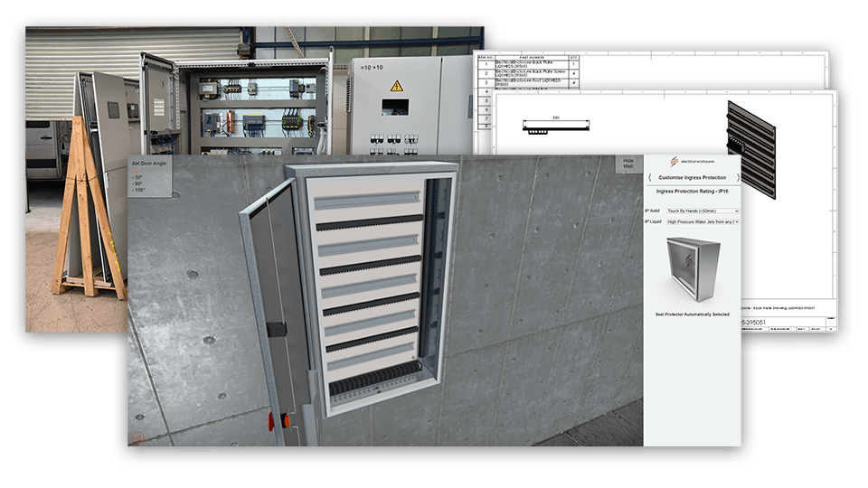868x488 pixels.
Task: Click the Ingress Protection Rating - IP16 label
Action: coord(692,192)
